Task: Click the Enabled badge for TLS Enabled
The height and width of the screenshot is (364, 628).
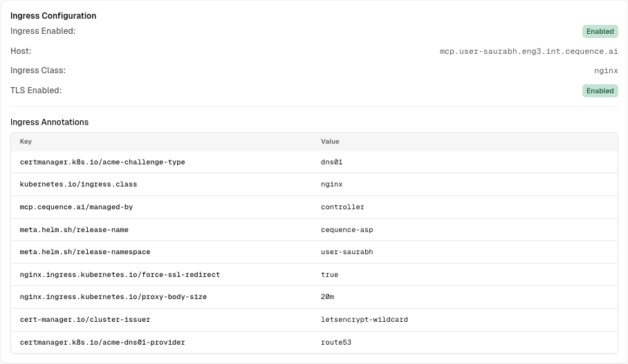Action: click(x=600, y=90)
